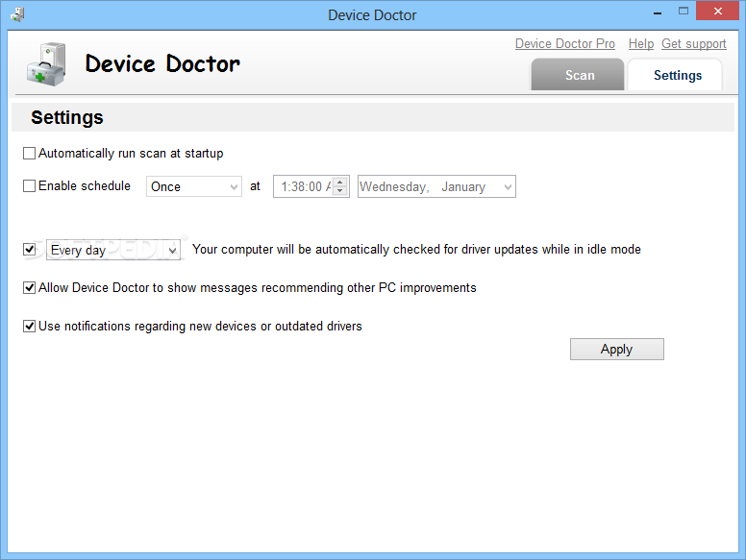
Task: Tick the Enable schedule checkbox
Action: click(29, 186)
